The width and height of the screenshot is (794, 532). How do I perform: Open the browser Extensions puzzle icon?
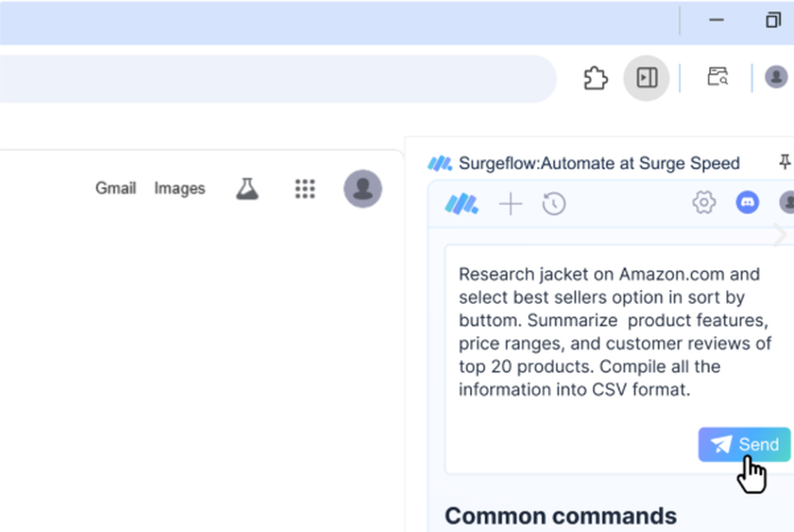pos(594,78)
